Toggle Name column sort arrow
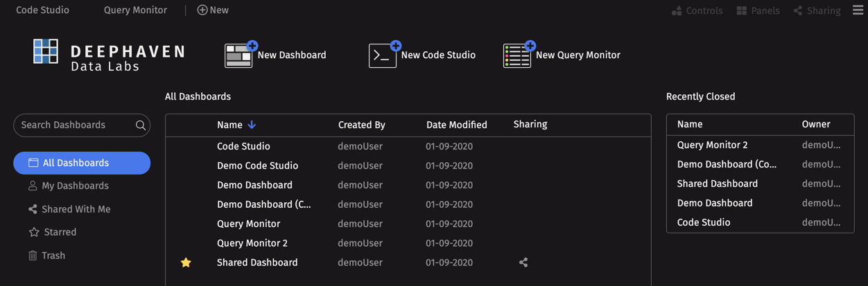This screenshot has width=868, height=286. tap(252, 125)
